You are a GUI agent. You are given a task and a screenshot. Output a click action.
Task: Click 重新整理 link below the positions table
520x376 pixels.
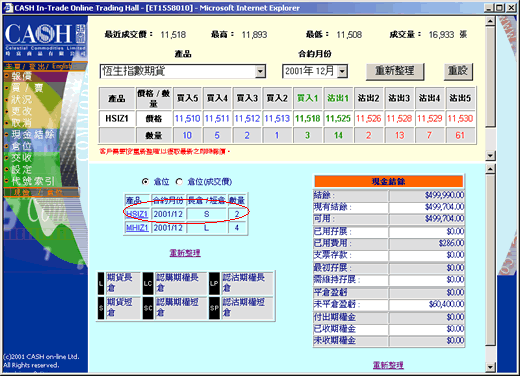pyautogui.click(x=185, y=253)
